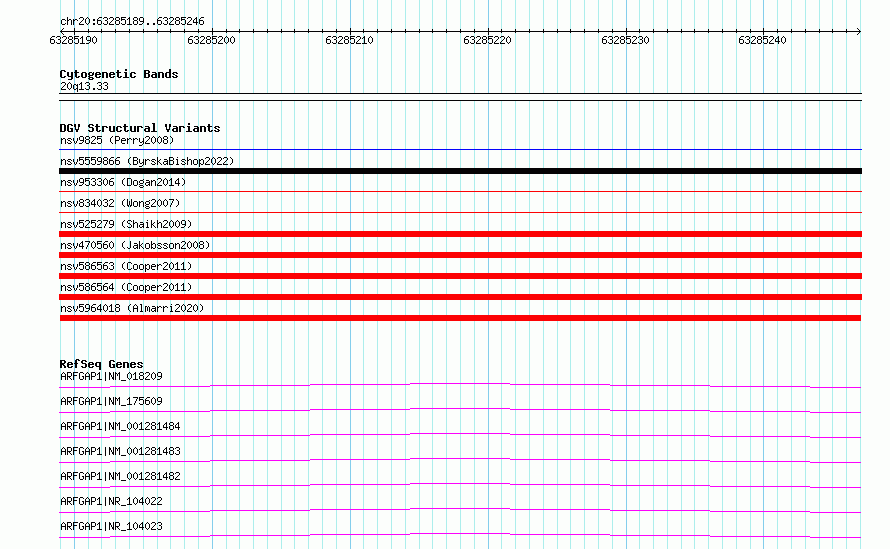The image size is (890, 549).
Task: Click the red bar under nsv525279
Action: [460, 234]
